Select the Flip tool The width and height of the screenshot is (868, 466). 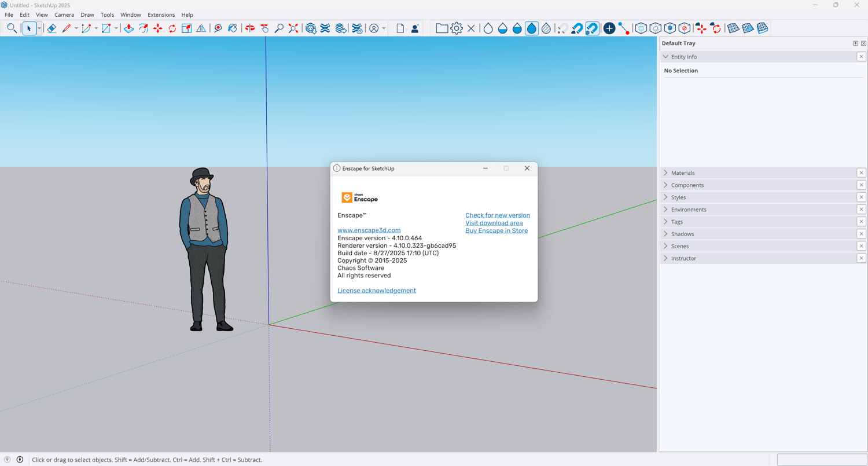(x=201, y=28)
